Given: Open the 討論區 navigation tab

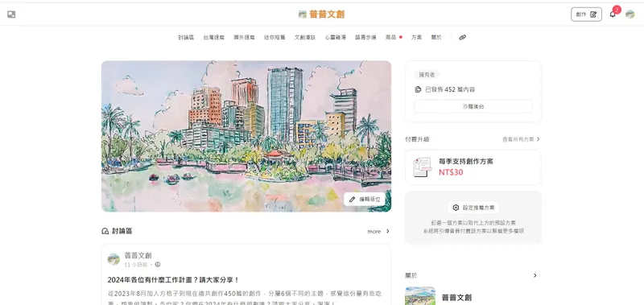Looking at the screenshot, I should [x=186, y=37].
